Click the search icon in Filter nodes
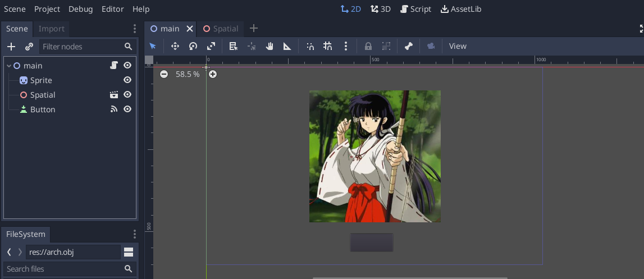This screenshot has height=279, width=644. pos(128,47)
